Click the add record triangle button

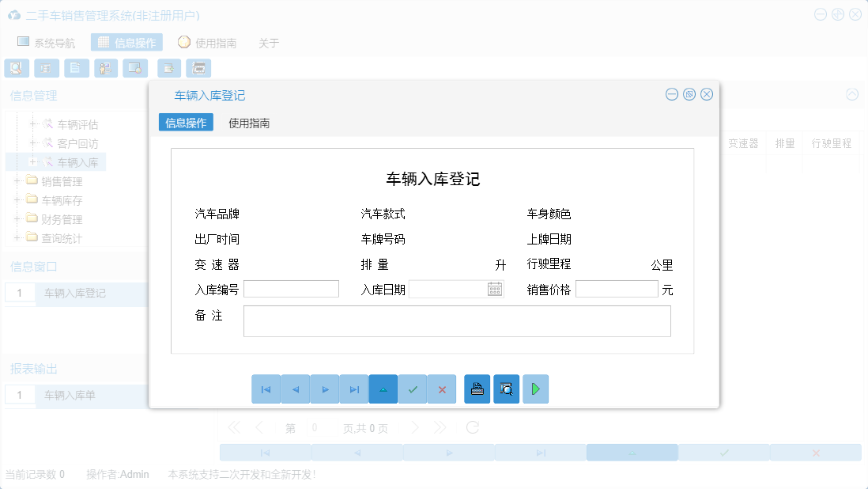[x=383, y=389]
